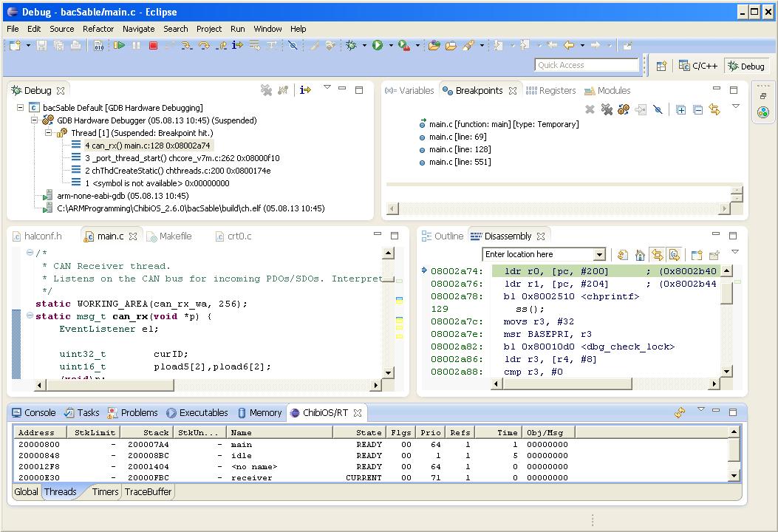778x532 pixels.
Task: Select the TraceBuffer tab in ChibiOS/RT
Action: point(148,491)
